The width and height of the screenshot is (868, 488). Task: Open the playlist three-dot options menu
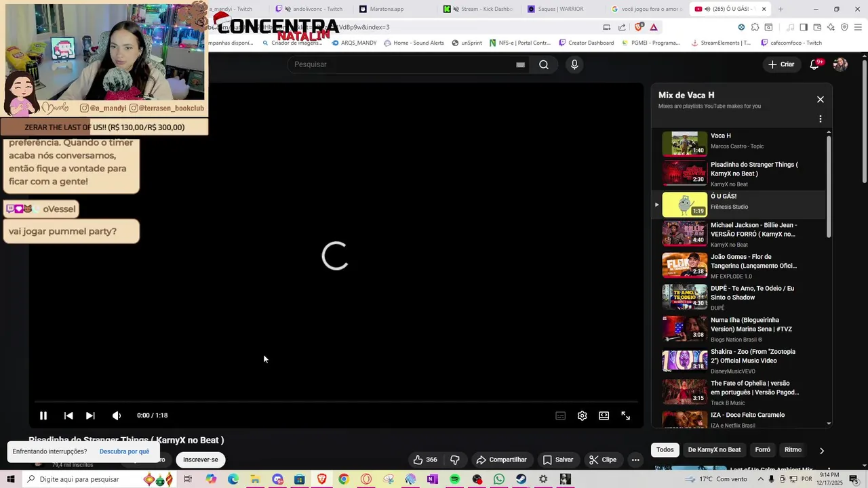coord(821,119)
